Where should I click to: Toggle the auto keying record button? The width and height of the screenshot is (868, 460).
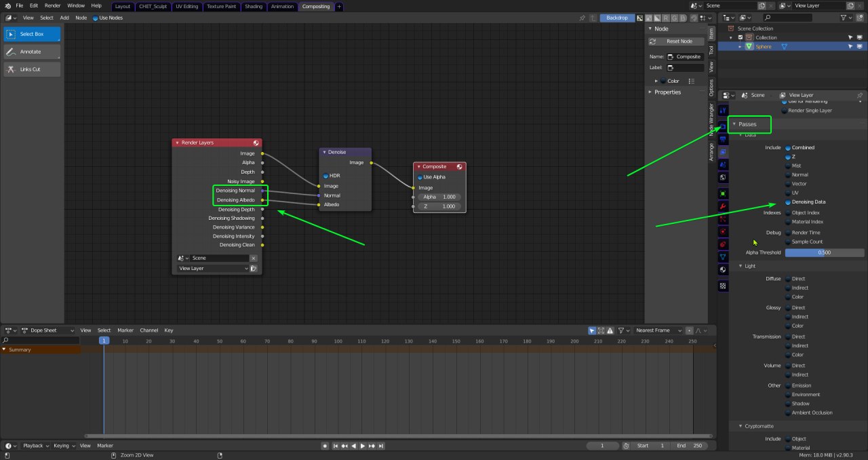tap(325, 446)
